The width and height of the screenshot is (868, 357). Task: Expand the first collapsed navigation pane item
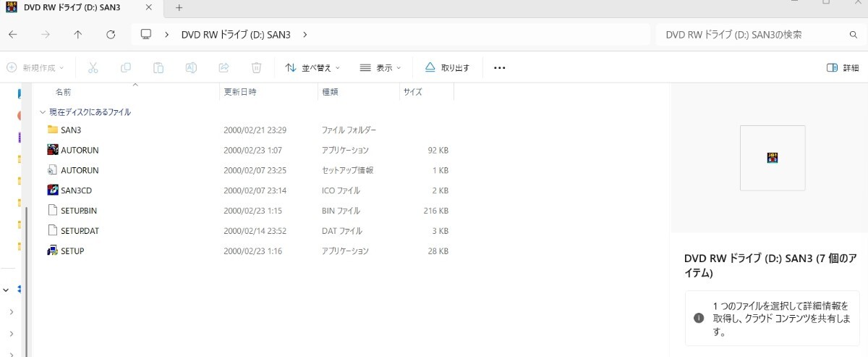(x=12, y=311)
